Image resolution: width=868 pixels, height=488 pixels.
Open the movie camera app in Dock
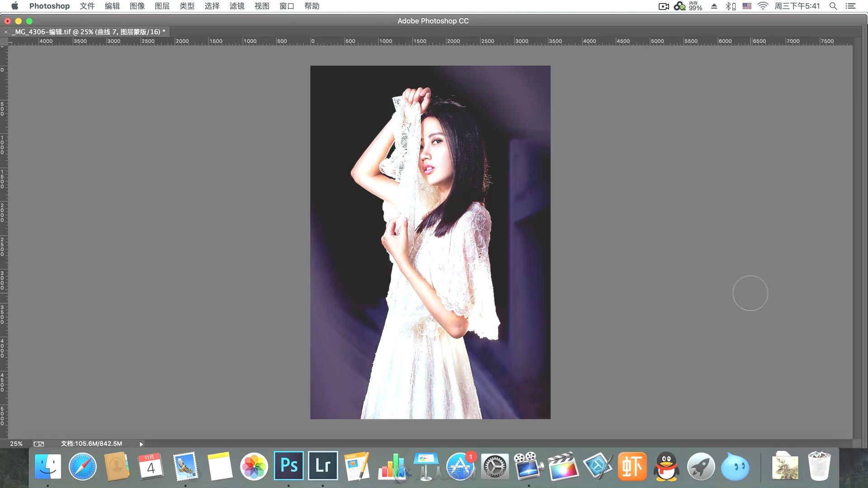point(528,466)
